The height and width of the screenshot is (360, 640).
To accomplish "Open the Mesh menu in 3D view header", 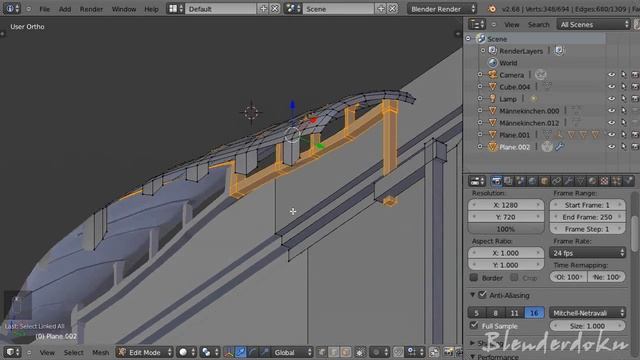I will [x=100, y=352].
